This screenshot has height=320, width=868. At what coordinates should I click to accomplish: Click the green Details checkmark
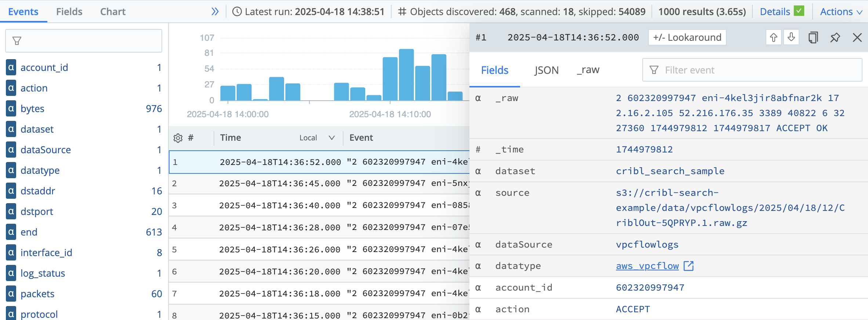click(x=799, y=11)
